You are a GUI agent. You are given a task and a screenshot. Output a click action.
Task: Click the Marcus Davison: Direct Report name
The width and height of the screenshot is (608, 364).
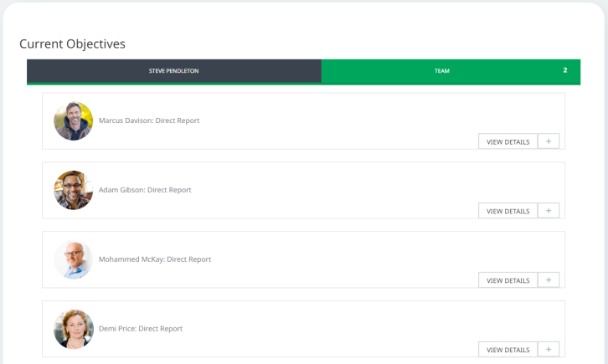(x=149, y=120)
